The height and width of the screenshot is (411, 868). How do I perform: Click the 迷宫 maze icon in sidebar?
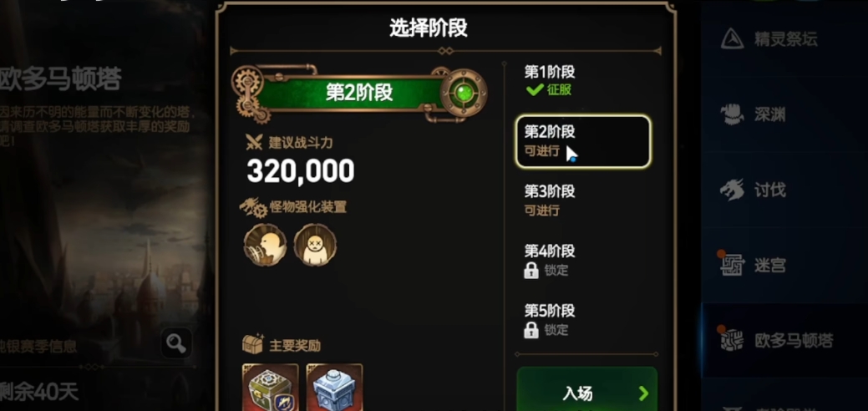(x=732, y=266)
